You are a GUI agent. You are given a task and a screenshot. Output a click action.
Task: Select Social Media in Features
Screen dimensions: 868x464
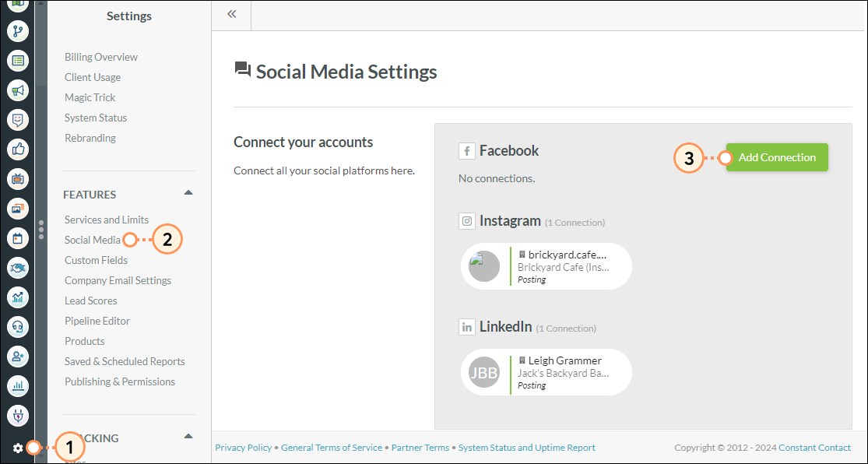(x=92, y=241)
